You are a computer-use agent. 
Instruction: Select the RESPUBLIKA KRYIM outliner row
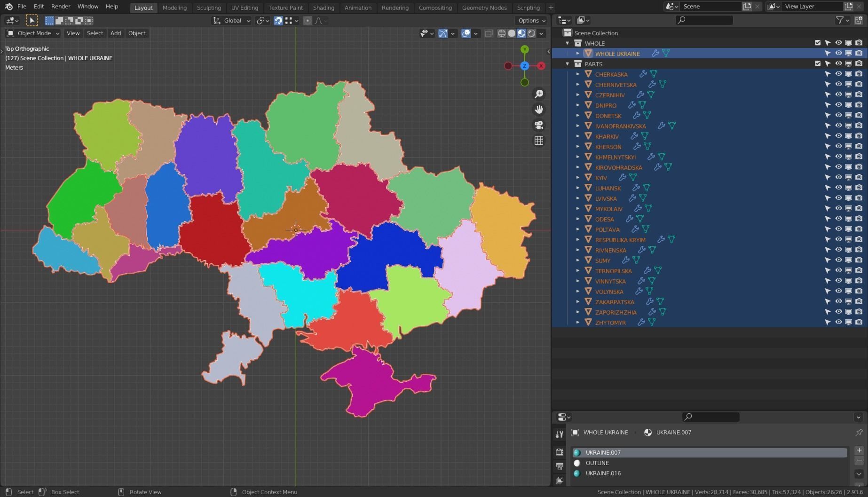tap(710, 240)
